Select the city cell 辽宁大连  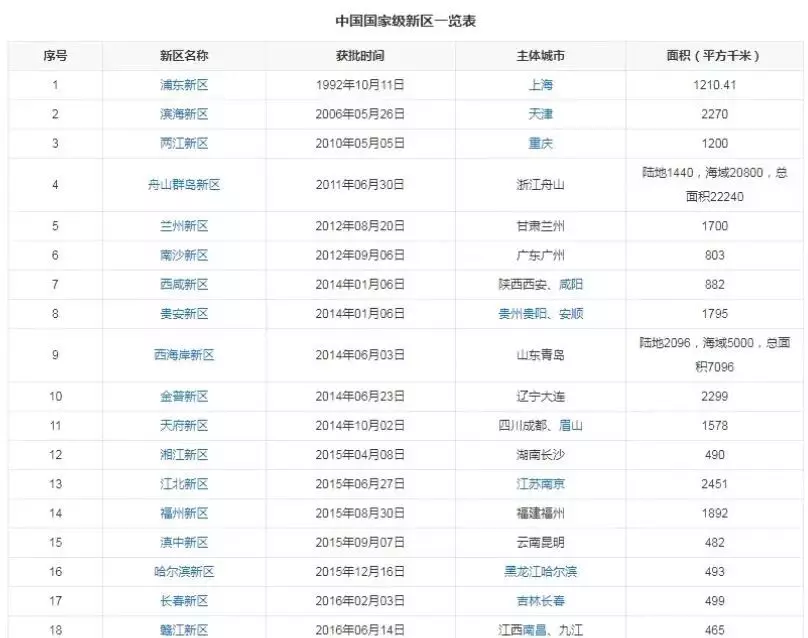(541, 397)
